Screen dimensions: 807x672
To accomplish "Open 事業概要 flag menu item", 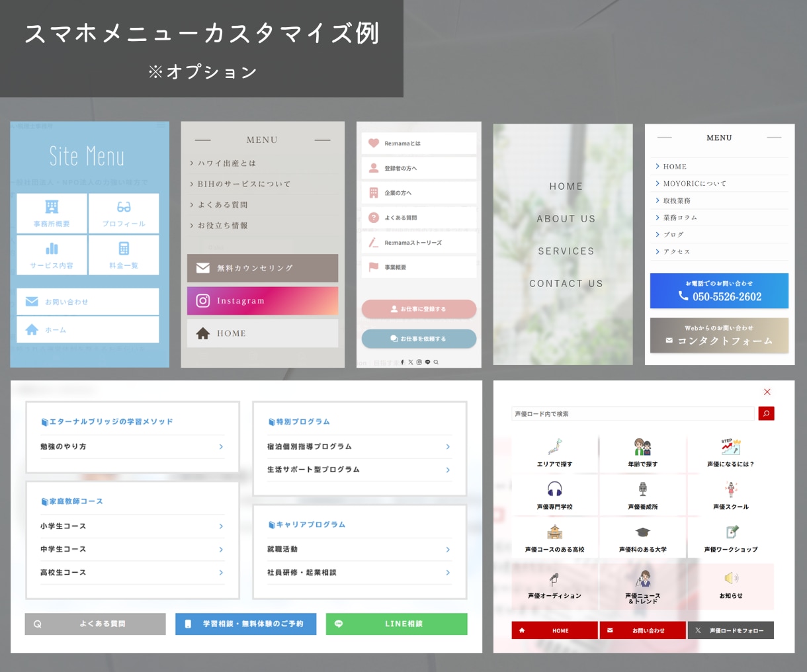I will 419,267.
